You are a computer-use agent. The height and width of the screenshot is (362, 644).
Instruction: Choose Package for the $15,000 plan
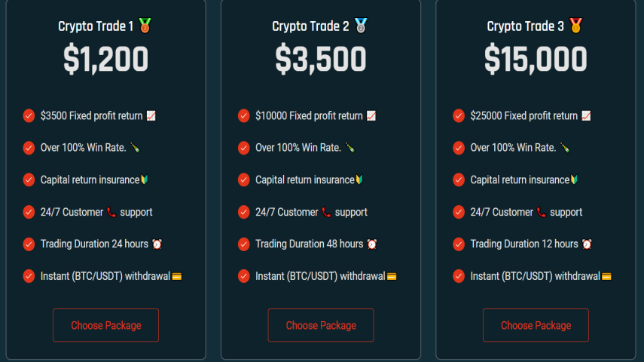(x=536, y=325)
